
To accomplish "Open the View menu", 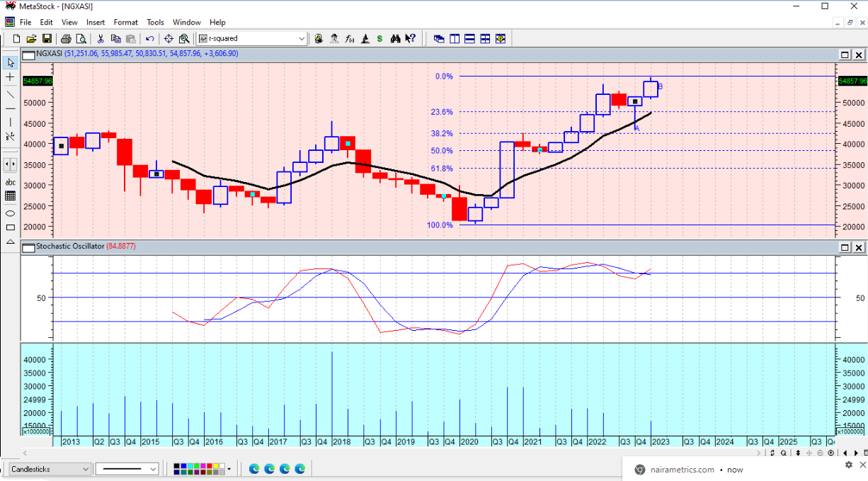I will coord(69,22).
